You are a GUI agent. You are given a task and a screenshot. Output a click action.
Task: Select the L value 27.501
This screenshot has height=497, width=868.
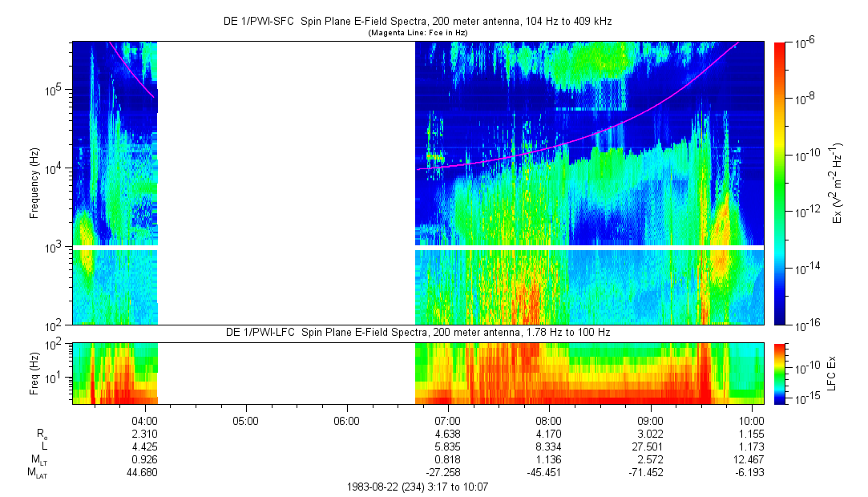coord(649,446)
